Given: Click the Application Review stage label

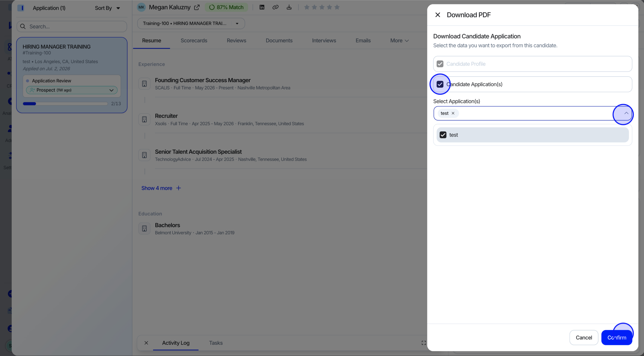Looking at the screenshot, I should point(52,81).
